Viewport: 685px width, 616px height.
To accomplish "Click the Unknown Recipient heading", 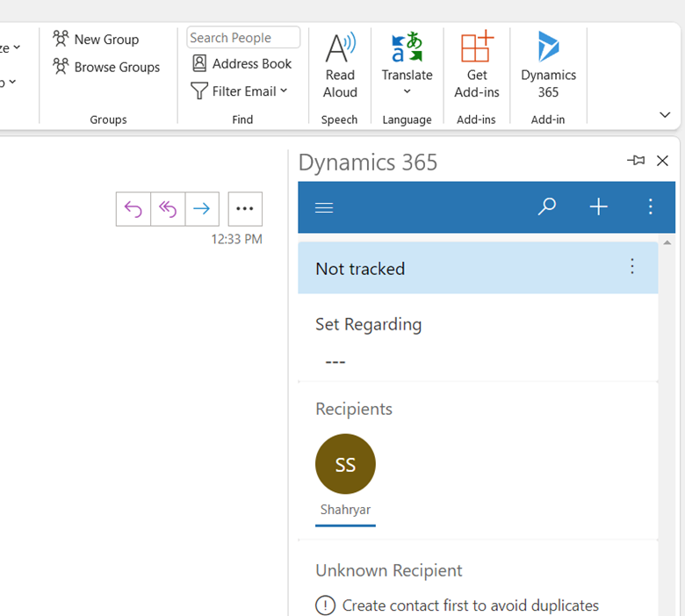I will (389, 570).
